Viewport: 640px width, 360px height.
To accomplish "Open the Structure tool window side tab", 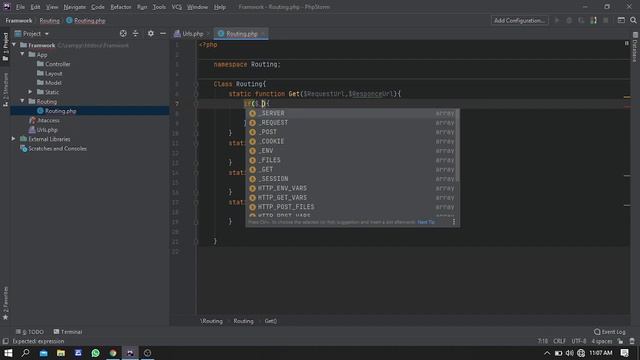I will tap(5, 90).
